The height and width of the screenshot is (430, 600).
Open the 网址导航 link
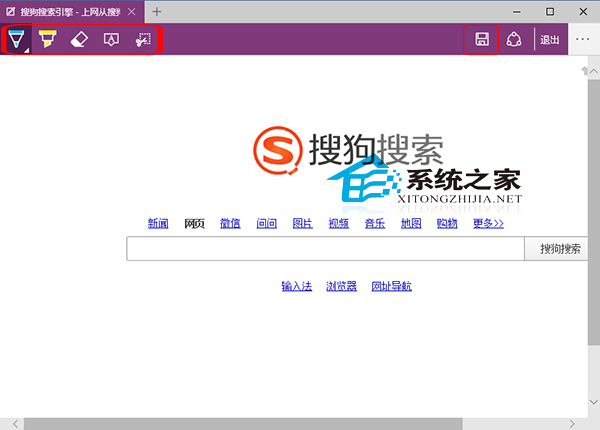click(391, 286)
